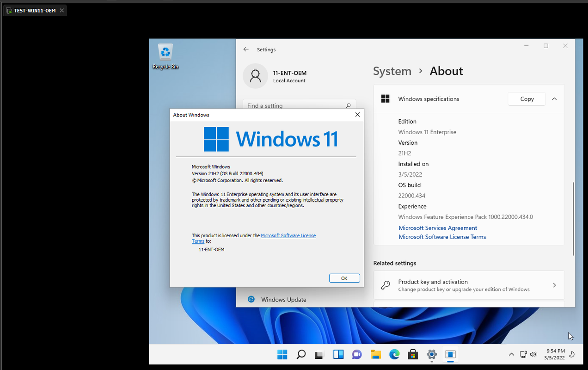The image size is (588, 370).
Task: Open Windows Update in Settings sidebar
Action: [284, 300]
